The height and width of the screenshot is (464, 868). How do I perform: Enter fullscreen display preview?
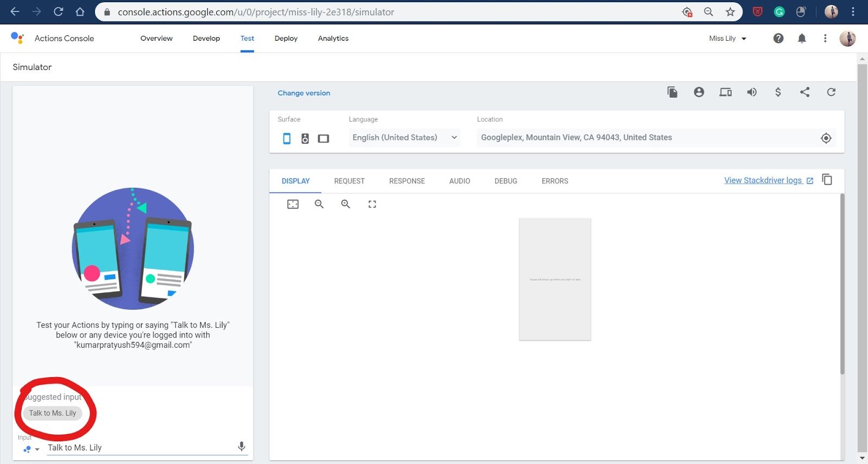pos(372,204)
